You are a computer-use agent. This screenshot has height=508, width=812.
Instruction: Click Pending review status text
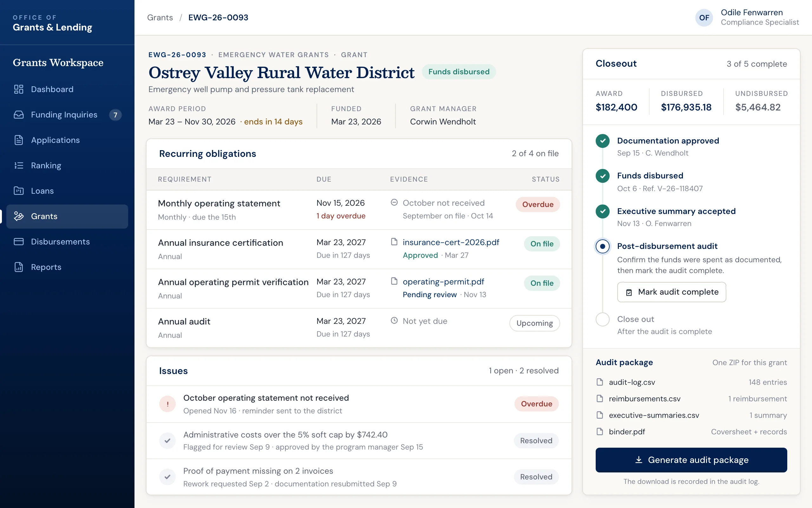pyautogui.click(x=429, y=295)
